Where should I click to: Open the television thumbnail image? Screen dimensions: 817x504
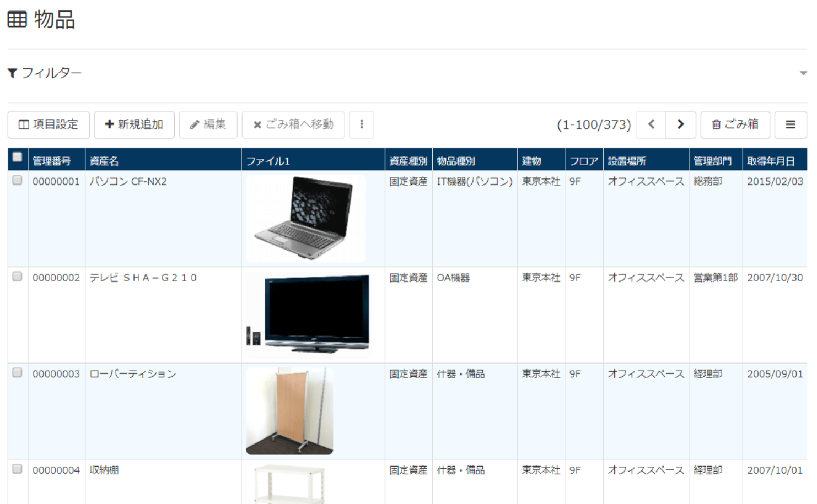(309, 314)
